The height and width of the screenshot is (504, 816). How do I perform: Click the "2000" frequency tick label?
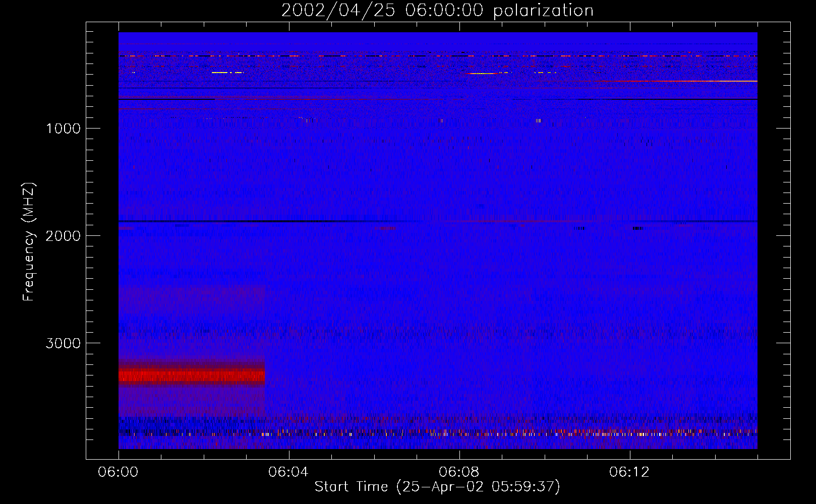(x=63, y=236)
